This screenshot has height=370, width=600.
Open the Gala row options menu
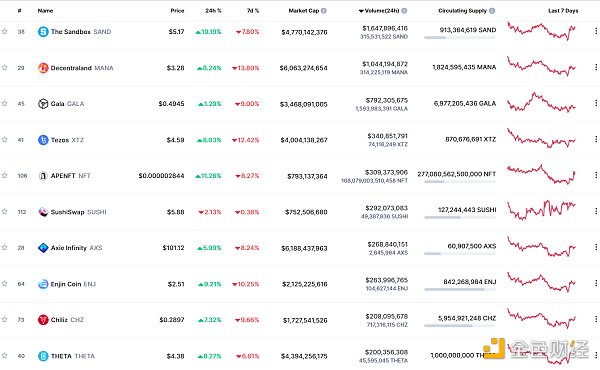pyautogui.click(x=596, y=103)
